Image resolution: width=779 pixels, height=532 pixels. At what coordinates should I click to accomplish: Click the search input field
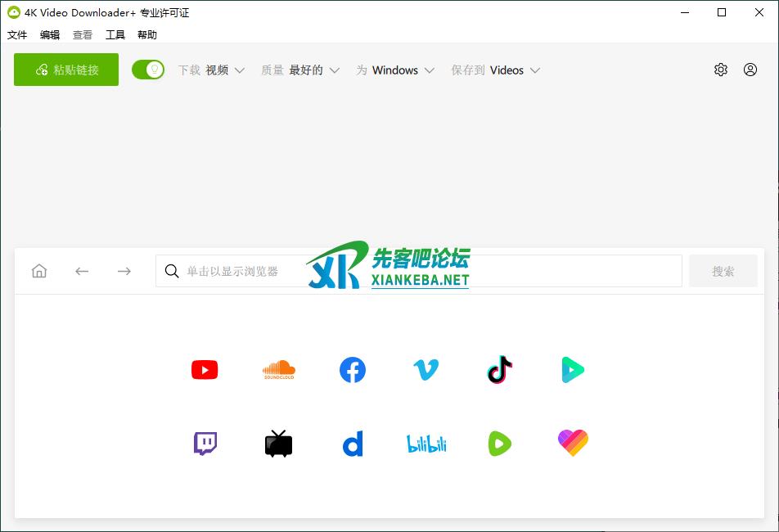click(327, 271)
